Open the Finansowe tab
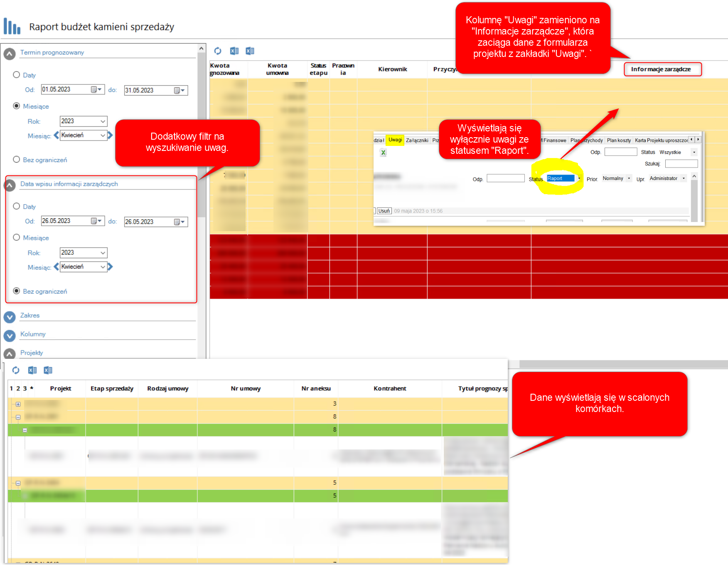This screenshot has height=565, width=728. point(554,140)
